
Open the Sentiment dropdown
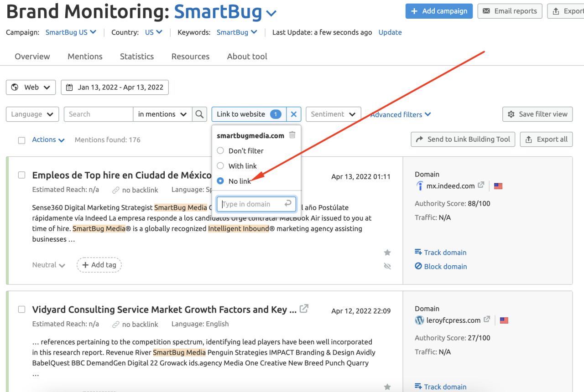333,114
